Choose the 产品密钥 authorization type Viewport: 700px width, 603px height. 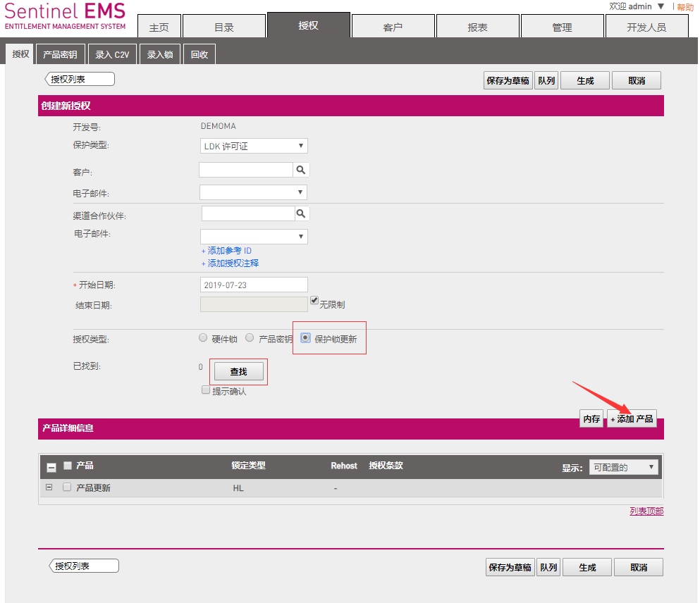250,338
